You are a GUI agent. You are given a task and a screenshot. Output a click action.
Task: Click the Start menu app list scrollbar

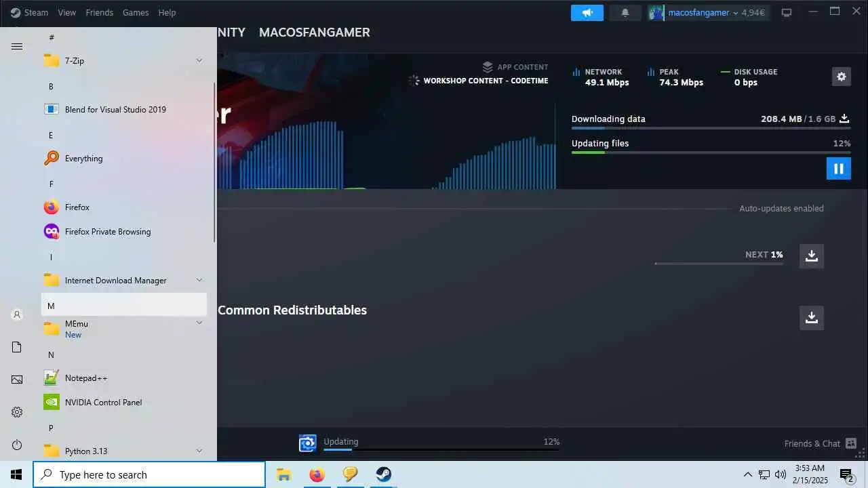point(215,163)
